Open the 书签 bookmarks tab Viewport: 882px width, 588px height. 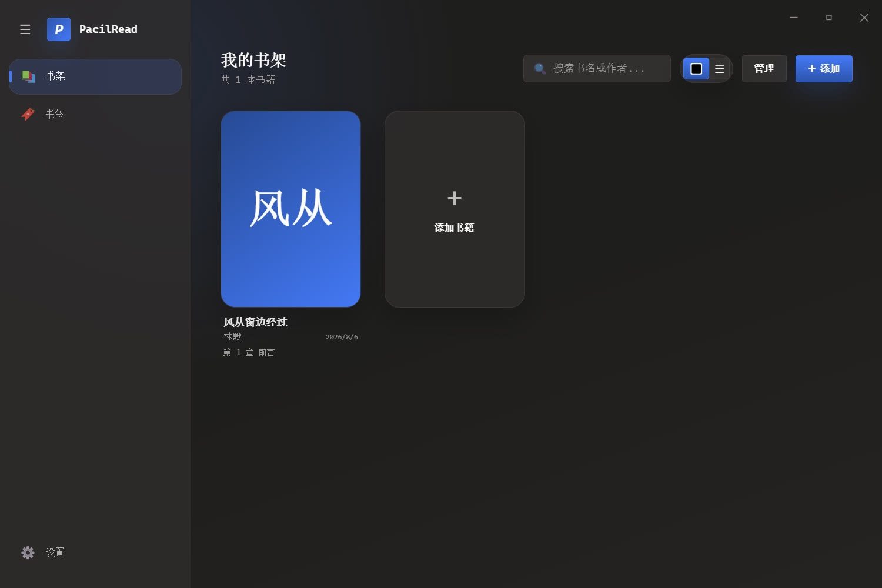[x=95, y=114]
